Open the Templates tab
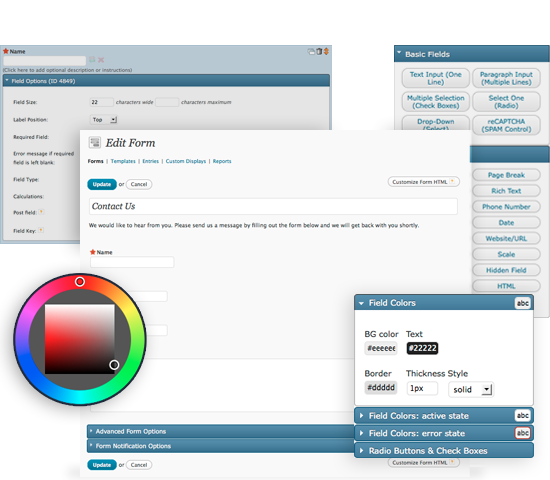The image size is (550, 480). click(x=123, y=161)
